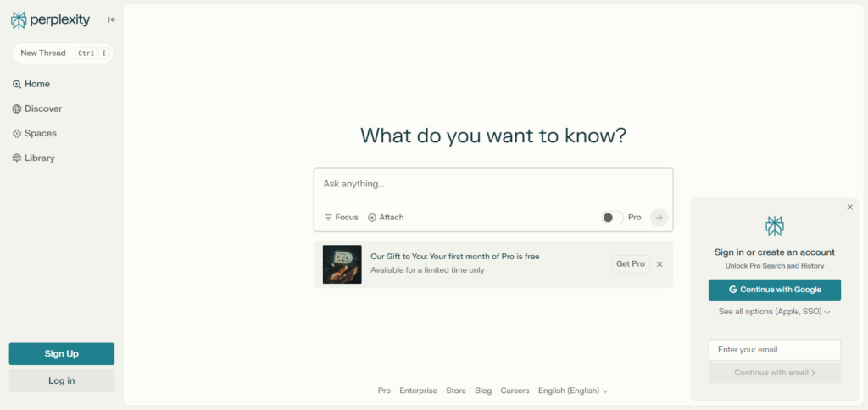This screenshot has height=410, width=868.
Task: Click Continue with email button
Action: [775, 373]
